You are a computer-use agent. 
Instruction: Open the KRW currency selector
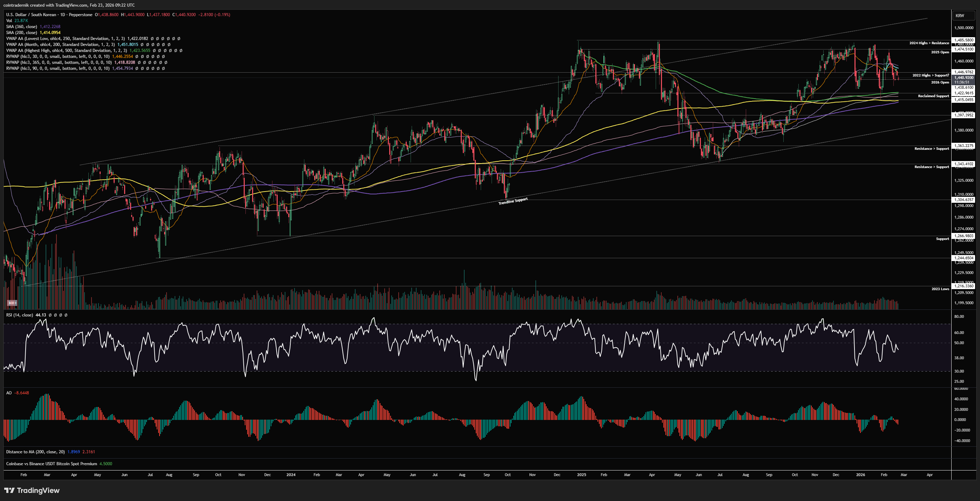(959, 15)
